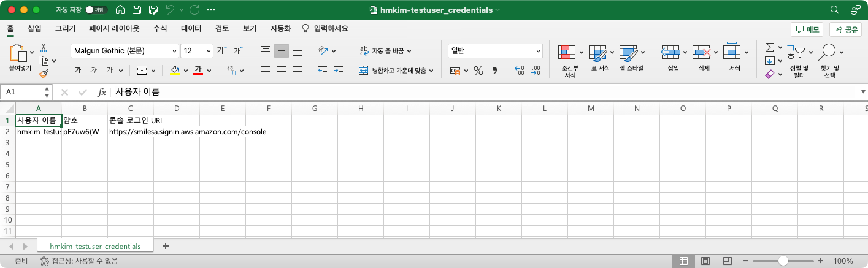Click the 공유 (Share) button

[x=845, y=29]
